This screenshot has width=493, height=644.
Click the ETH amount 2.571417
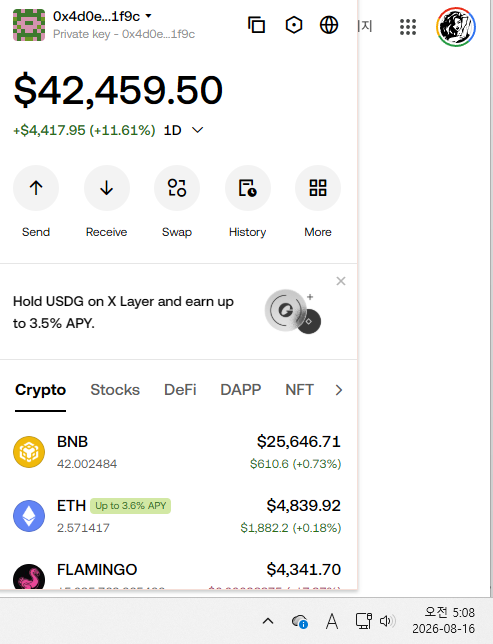83,528
